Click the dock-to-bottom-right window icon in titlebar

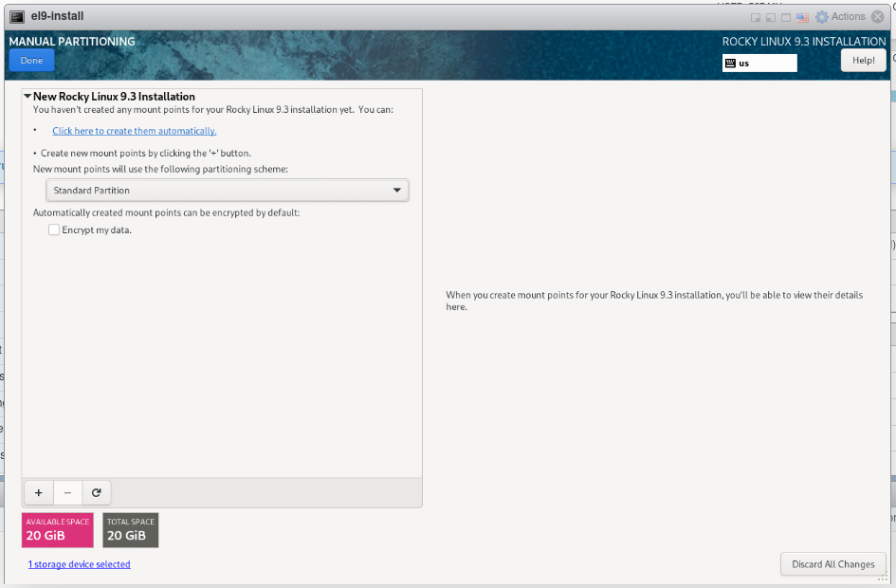[x=756, y=18]
